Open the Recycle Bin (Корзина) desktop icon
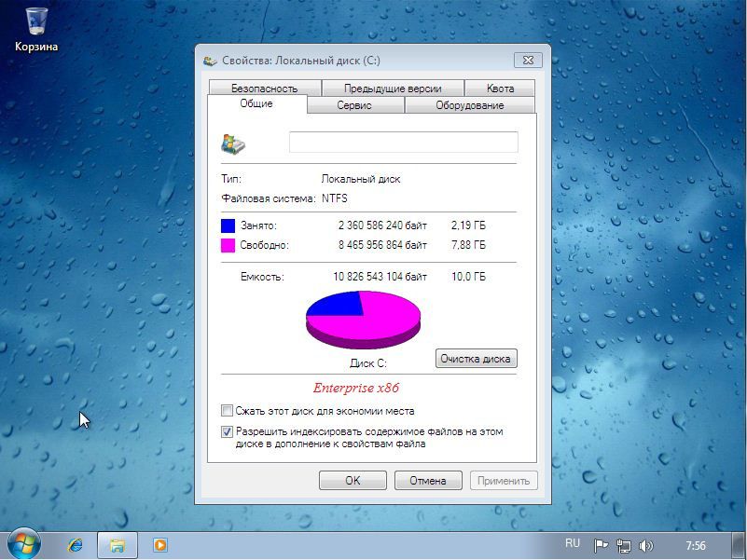Screen dimensions: 747x560 [36, 28]
